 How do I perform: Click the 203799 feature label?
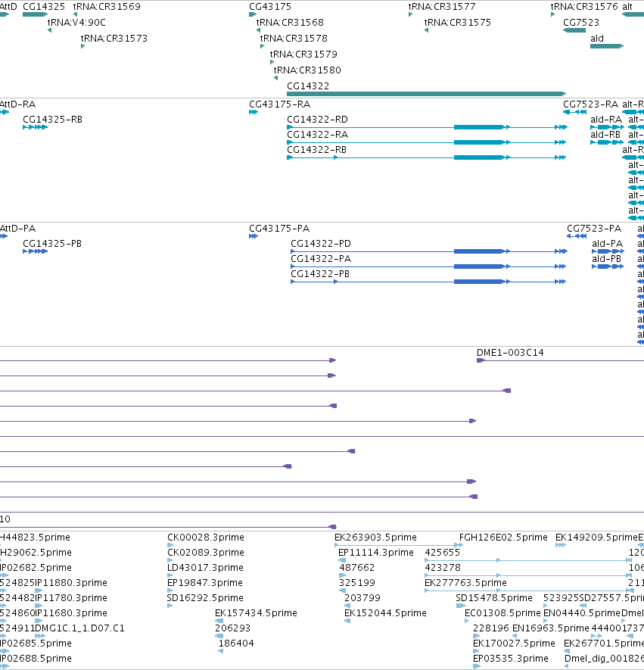click(x=362, y=598)
